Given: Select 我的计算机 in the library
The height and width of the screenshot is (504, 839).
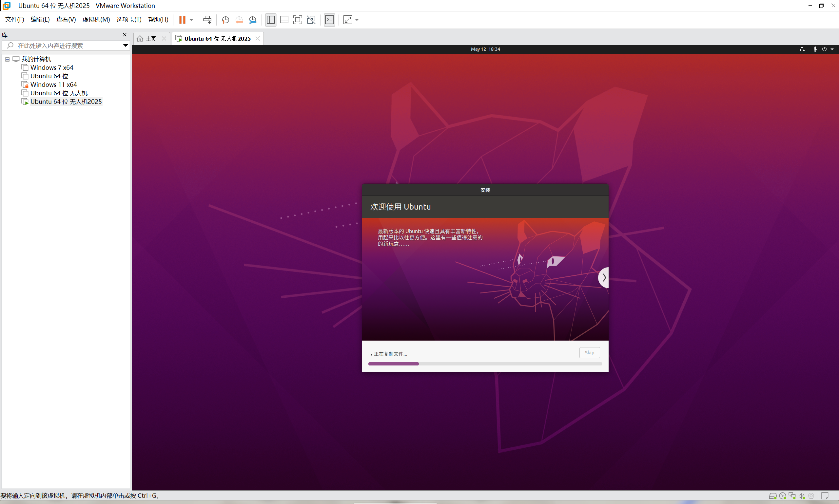Looking at the screenshot, I should coord(36,59).
